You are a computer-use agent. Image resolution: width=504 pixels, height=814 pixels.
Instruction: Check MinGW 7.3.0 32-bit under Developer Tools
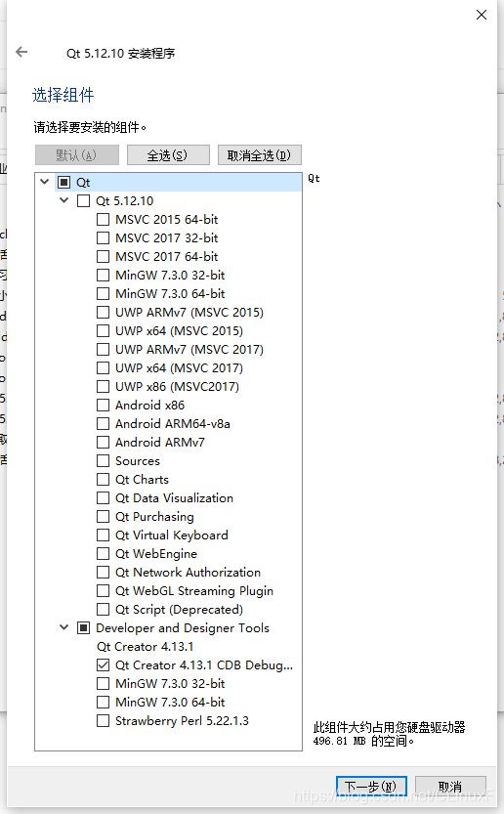pos(104,684)
